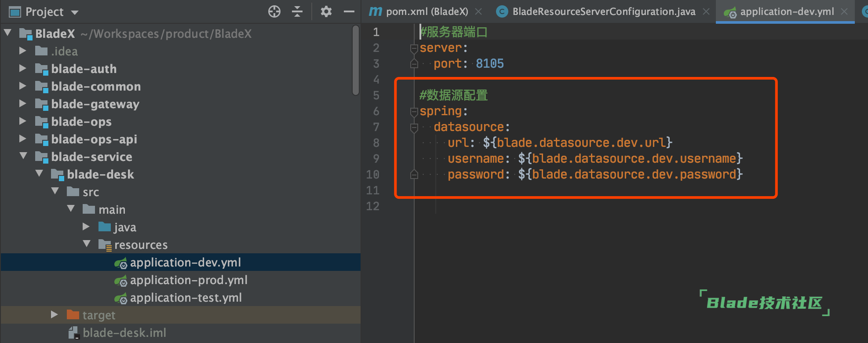The image size is (868, 343).
Task: Click the blue java source folder icon
Action: (x=105, y=226)
